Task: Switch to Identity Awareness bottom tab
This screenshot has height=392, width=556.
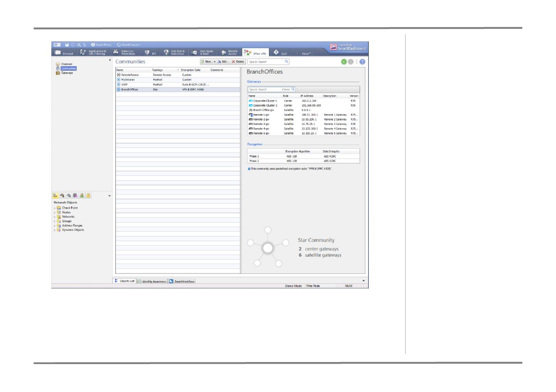Action: pos(152,281)
